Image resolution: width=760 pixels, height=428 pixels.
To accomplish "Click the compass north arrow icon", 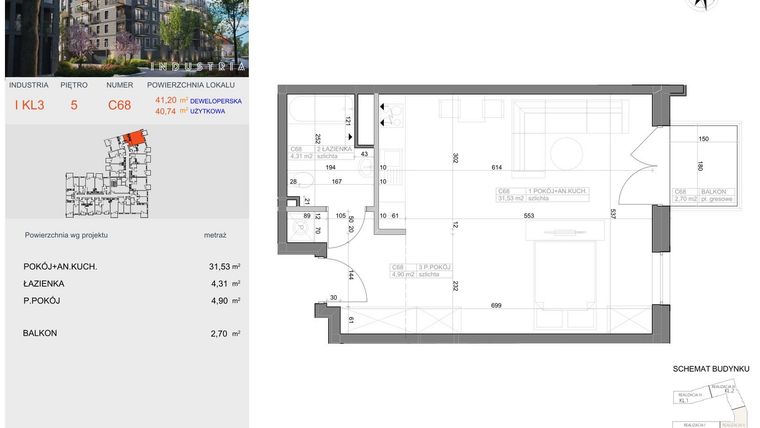I will pos(702,4).
